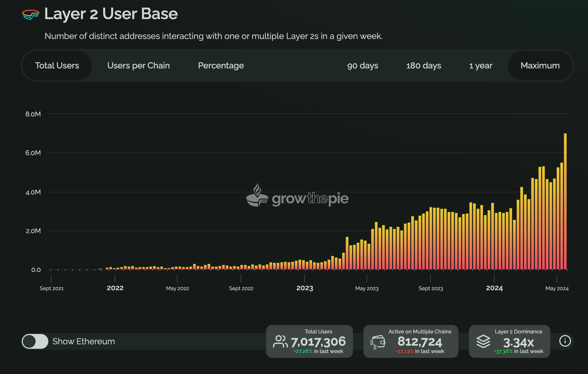Click the Layer 2 User Base title icon
This screenshot has width=588, height=374.
tap(31, 14)
